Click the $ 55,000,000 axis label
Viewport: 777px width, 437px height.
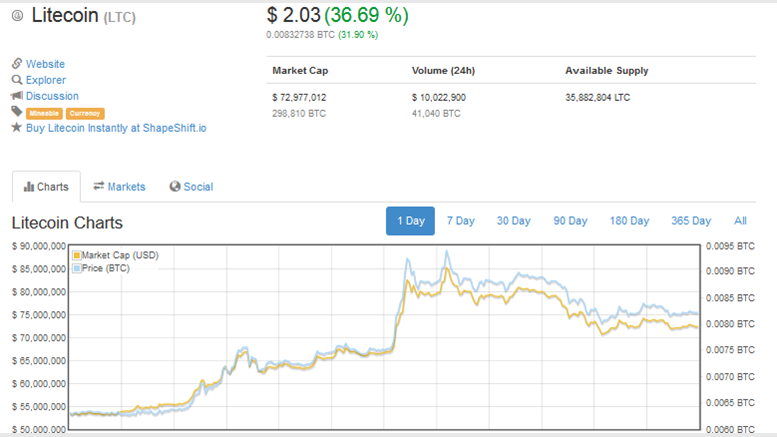pos(39,407)
